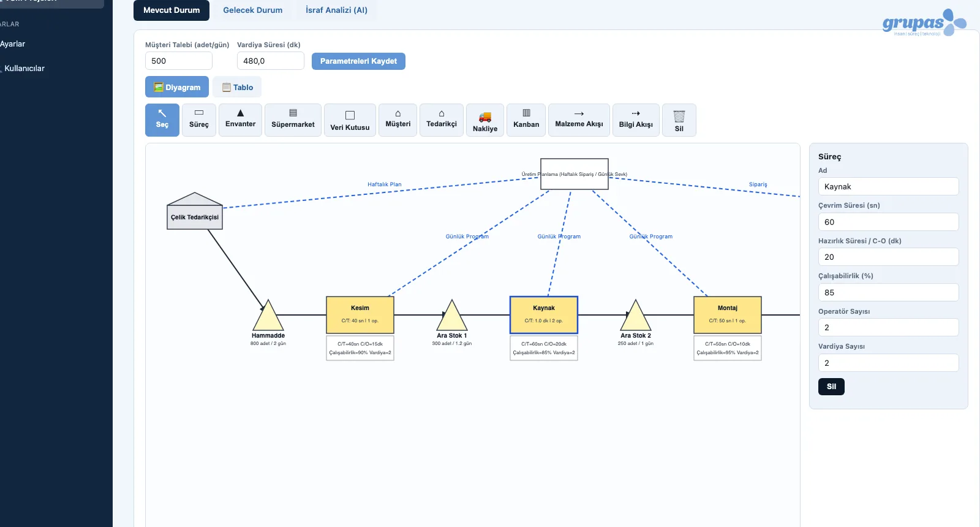Image resolution: width=980 pixels, height=527 pixels.
Task: Choose the Envanter triangle tool
Action: [x=241, y=120]
